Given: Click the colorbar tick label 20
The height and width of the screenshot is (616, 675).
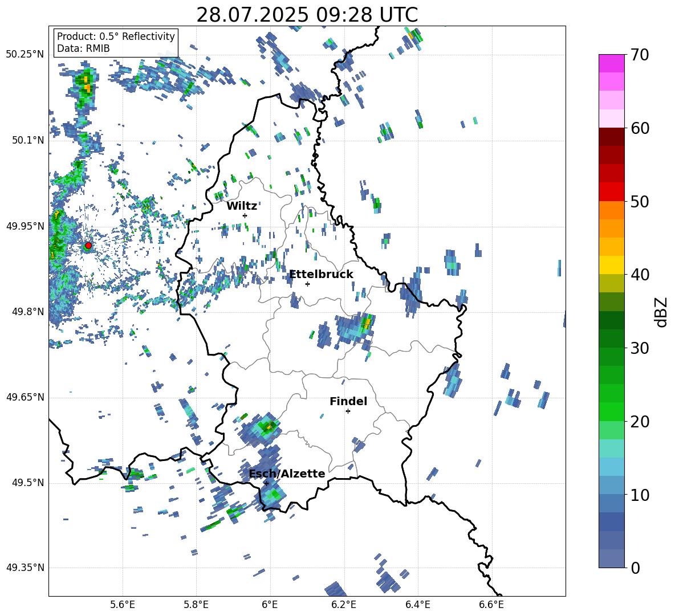Looking at the screenshot, I should [640, 422].
